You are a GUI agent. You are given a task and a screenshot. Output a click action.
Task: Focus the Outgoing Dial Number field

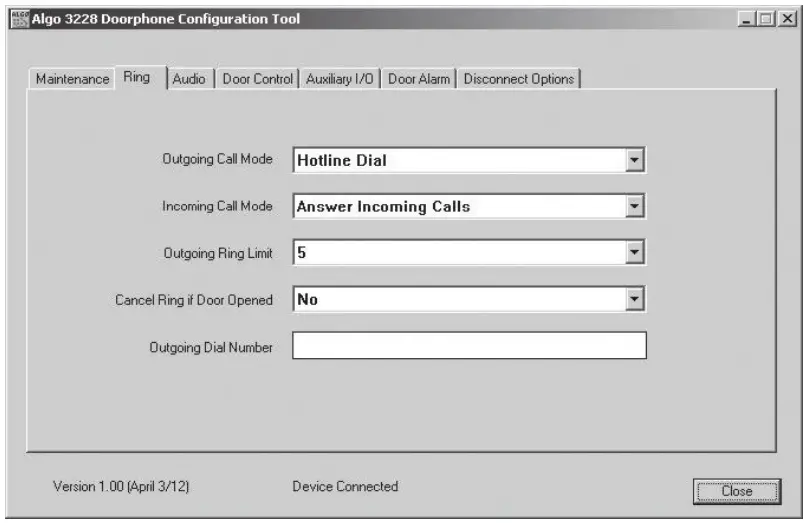pos(469,345)
